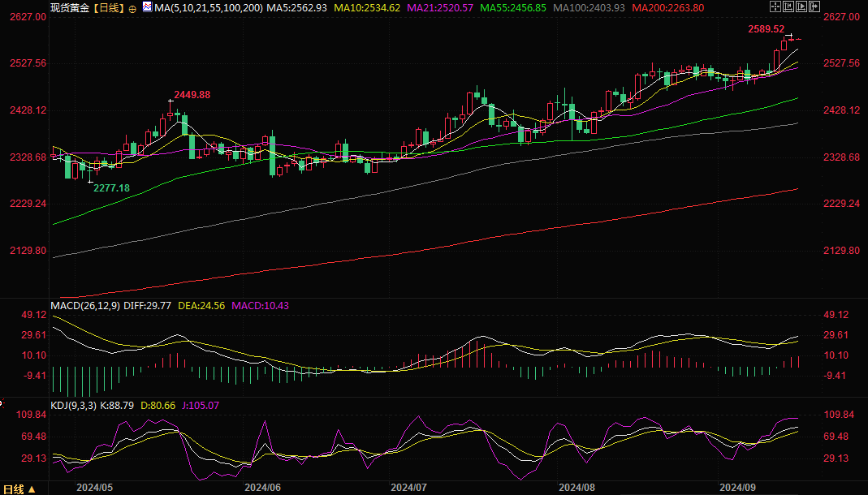Click the red MA200 value label
Screen dimensions: 868x495
click(667, 8)
